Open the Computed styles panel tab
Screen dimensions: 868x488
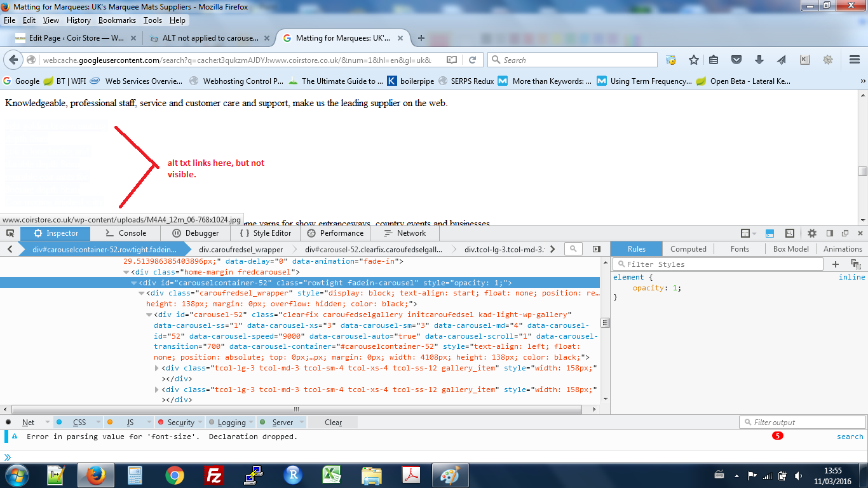[x=688, y=249]
